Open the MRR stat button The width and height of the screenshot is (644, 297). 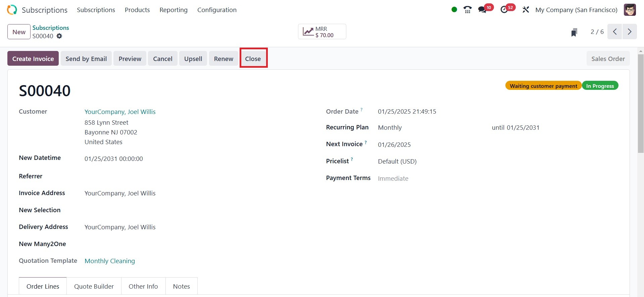pyautogui.click(x=322, y=32)
